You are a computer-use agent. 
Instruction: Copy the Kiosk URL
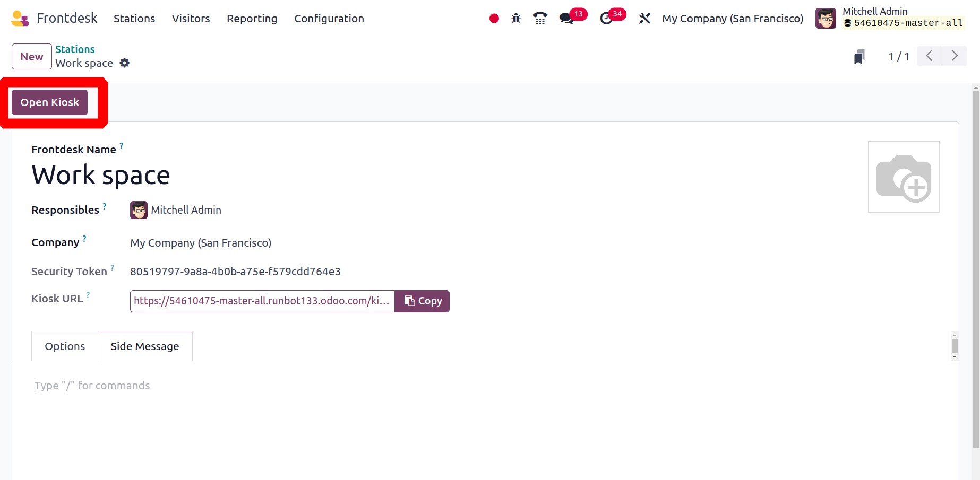[x=423, y=301]
